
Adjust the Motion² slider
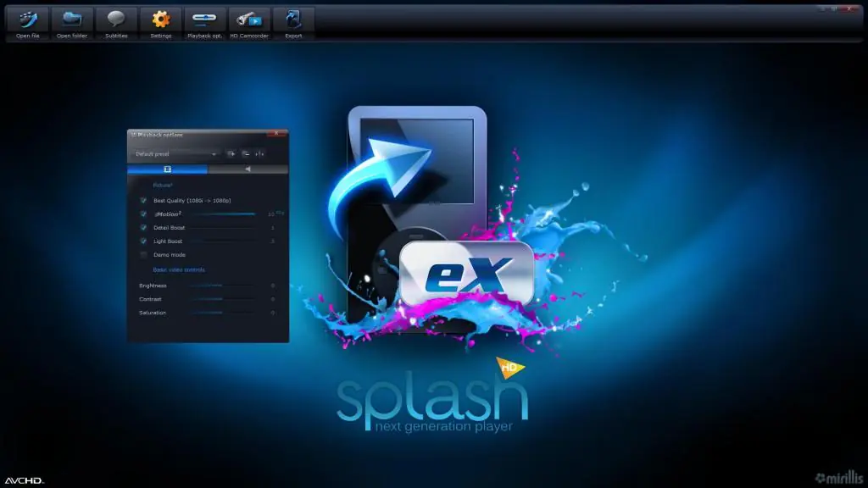point(223,213)
